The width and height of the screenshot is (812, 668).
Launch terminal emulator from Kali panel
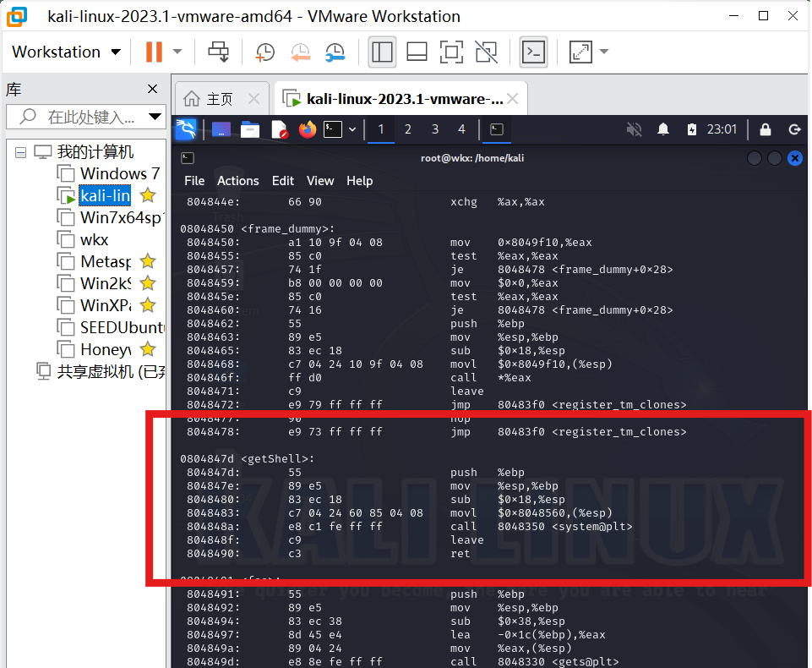(x=333, y=129)
